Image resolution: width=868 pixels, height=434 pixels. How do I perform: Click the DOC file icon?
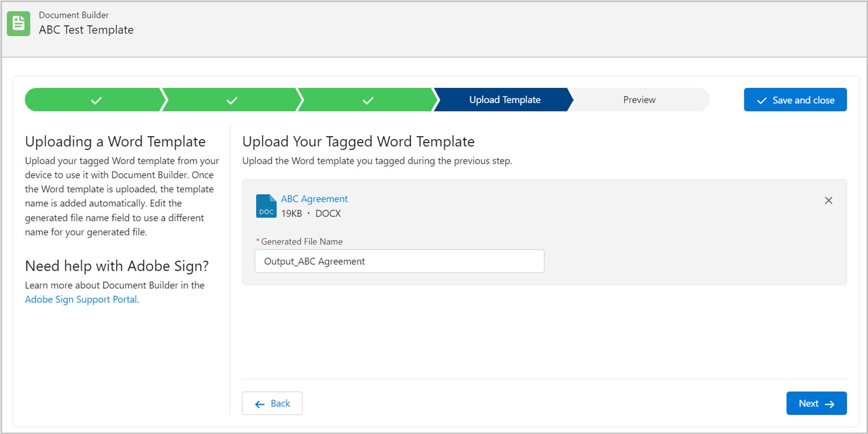(266, 206)
